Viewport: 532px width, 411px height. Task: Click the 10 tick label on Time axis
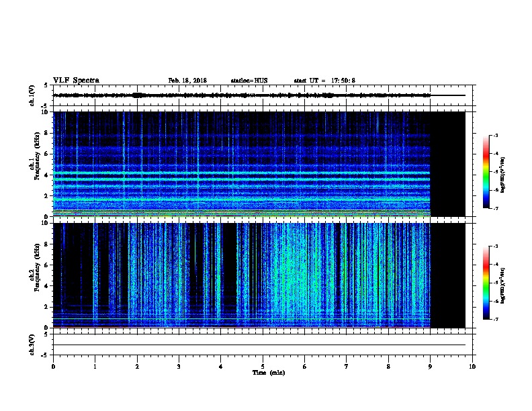[x=472, y=367]
